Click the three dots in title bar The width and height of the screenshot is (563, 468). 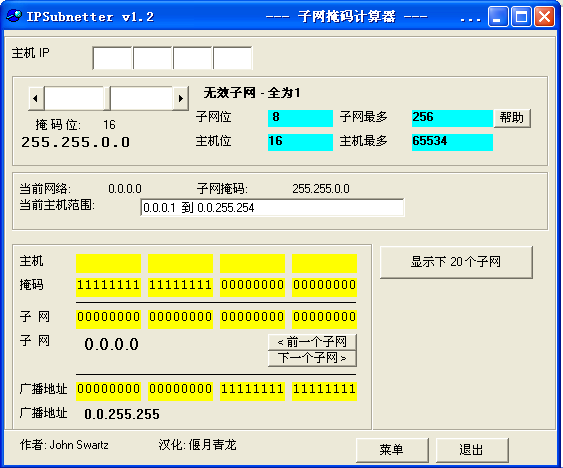(x=470, y=20)
